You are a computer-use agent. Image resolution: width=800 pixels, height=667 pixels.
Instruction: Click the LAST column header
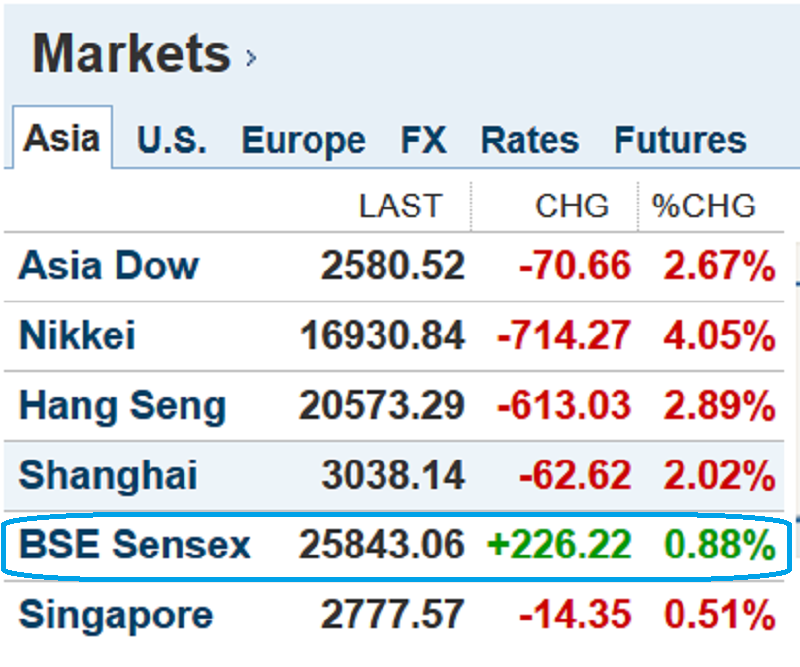point(399,206)
